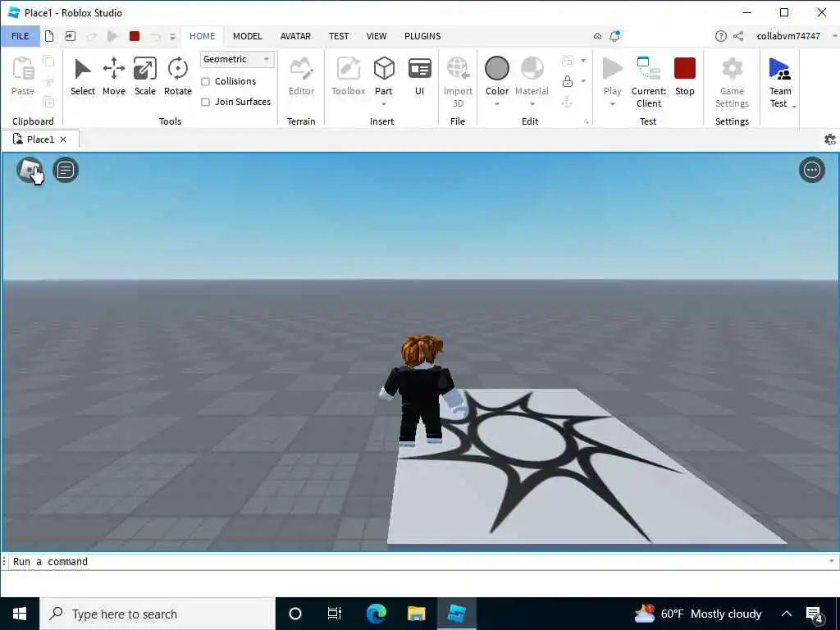
Task: Open the quick access customize dropdown
Action: (x=172, y=36)
